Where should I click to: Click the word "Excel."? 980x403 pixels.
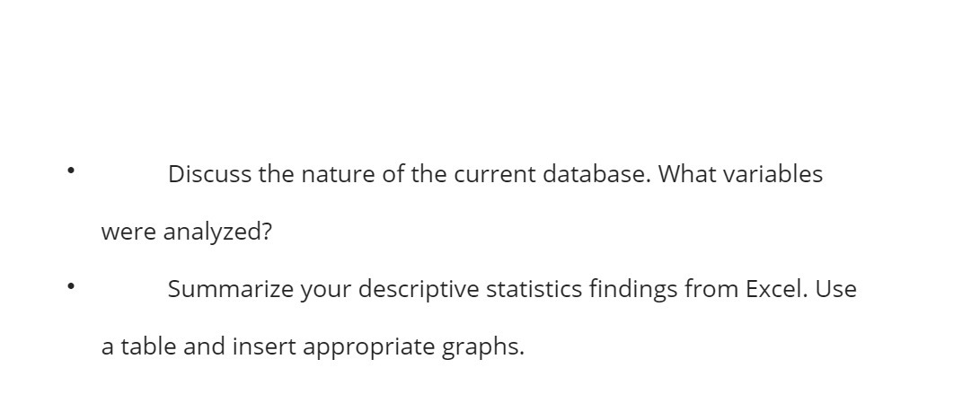(777, 289)
